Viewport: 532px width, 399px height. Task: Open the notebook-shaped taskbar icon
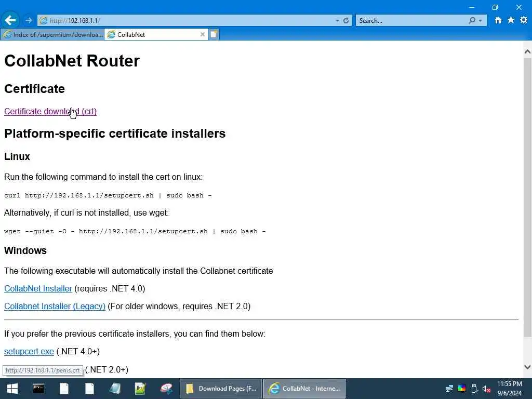(x=115, y=389)
